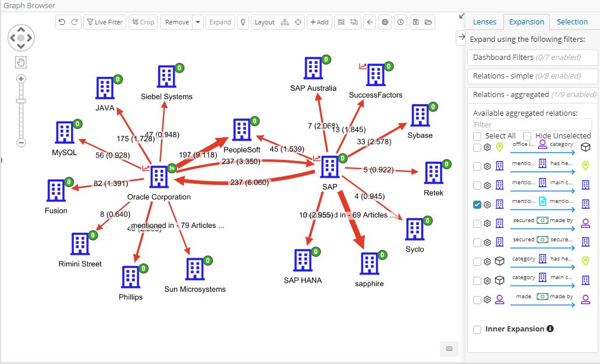The height and width of the screenshot is (364, 600).
Task: Apply the hierarchy layout icon
Action: click(x=285, y=22)
